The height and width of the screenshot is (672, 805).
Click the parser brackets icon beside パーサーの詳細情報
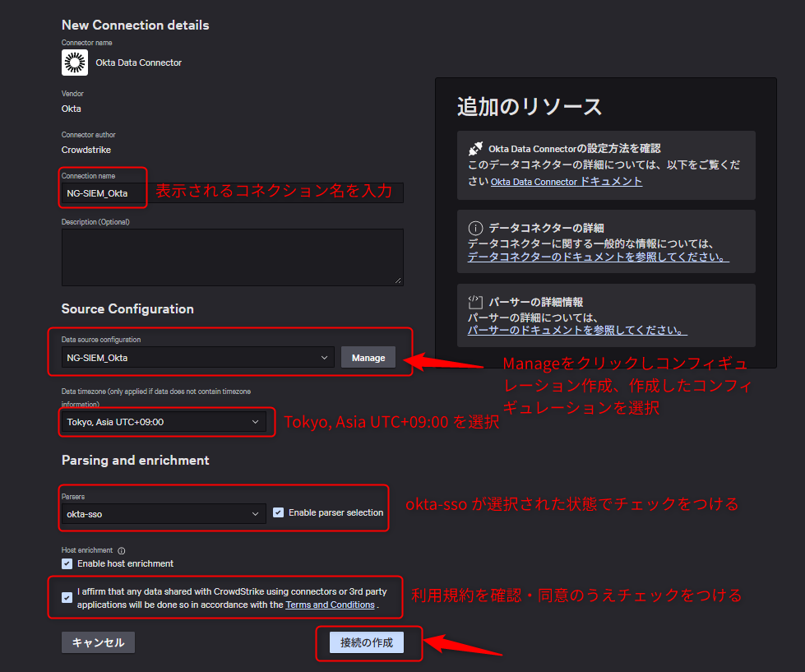click(x=474, y=301)
